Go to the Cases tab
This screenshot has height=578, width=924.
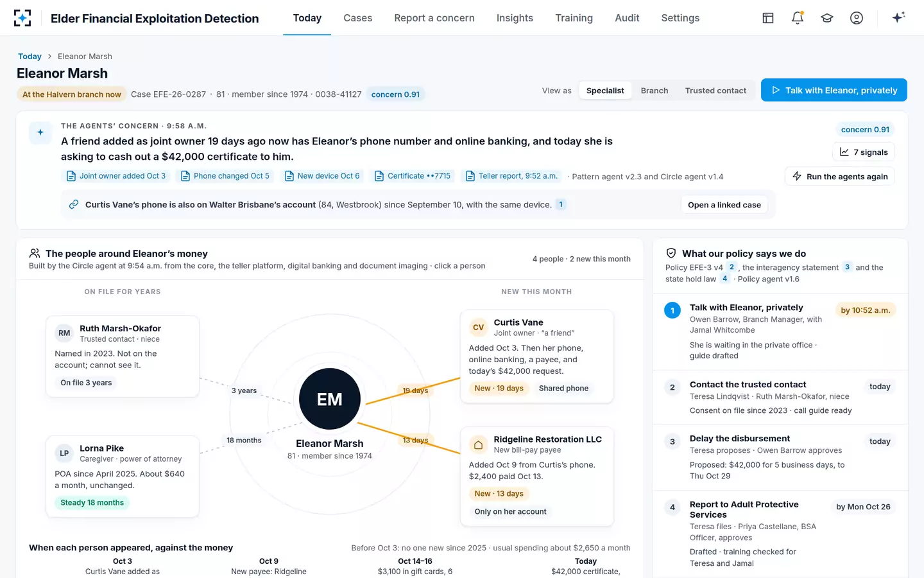(x=358, y=18)
